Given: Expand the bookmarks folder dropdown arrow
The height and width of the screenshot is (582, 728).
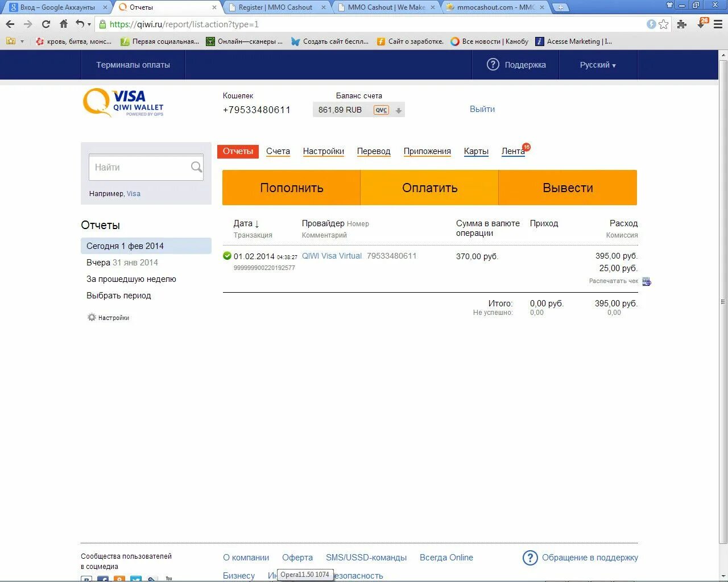Looking at the screenshot, I should (22, 41).
